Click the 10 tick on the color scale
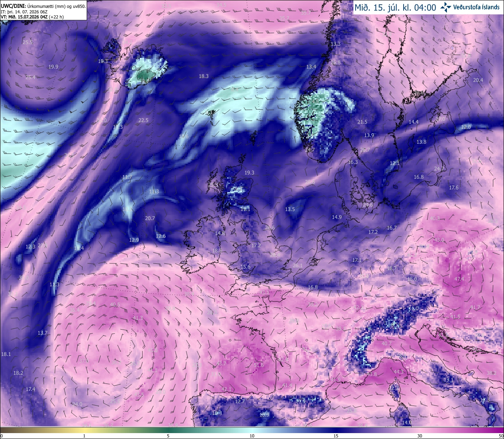 coord(252,435)
